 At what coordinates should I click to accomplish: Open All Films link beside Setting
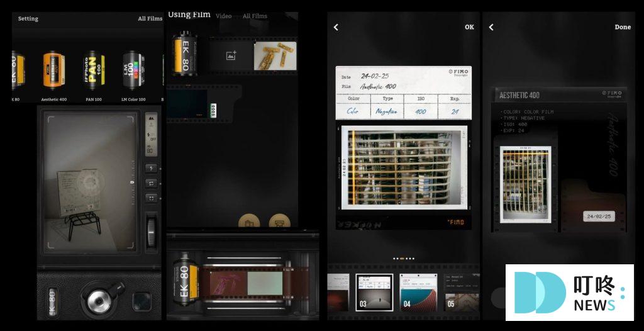coord(150,18)
